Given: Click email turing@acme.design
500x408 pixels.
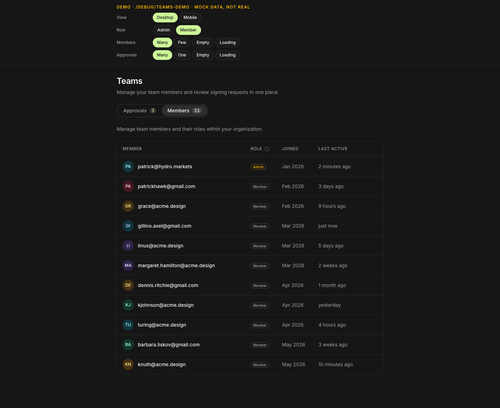Looking at the screenshot, I should point(162,325).
